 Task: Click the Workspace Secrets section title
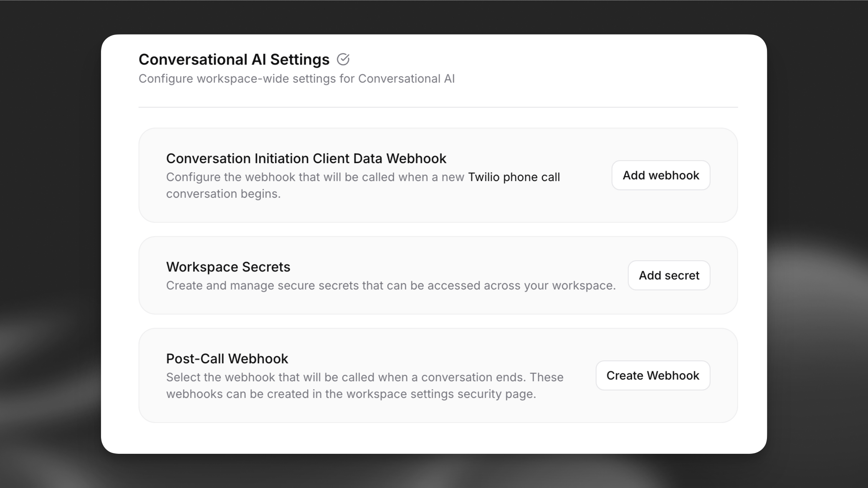tap(228, 267)
